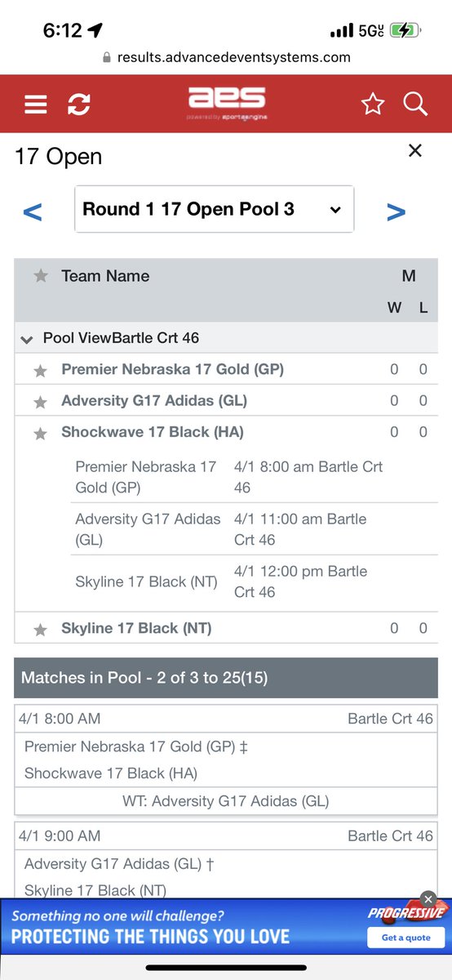Close the 17 Open panel with X
452x980 pixels.
pos(414,150)
